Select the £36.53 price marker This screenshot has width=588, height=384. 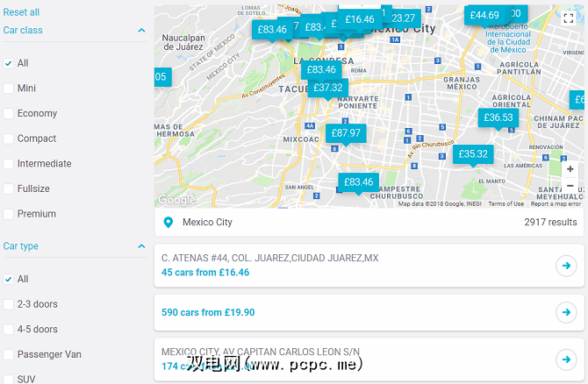click(x=498, y=117)
